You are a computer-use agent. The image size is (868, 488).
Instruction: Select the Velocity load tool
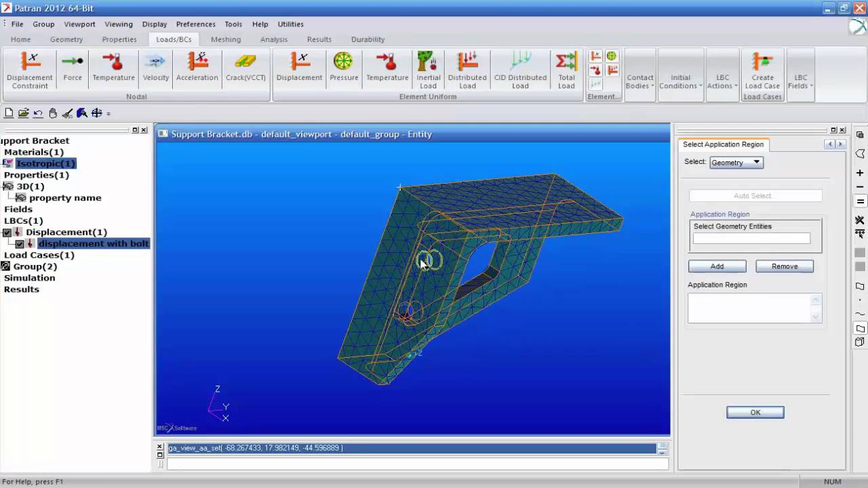[x=155, y=68]
